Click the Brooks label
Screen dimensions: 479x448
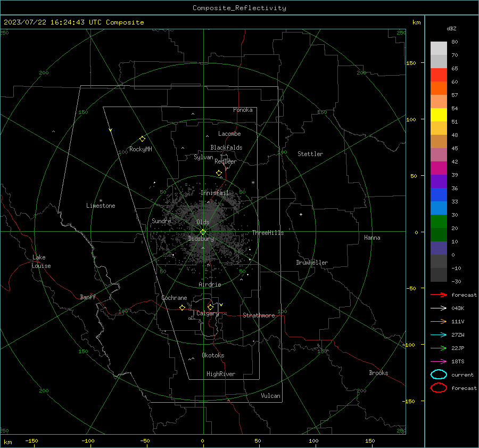point(378,373)
